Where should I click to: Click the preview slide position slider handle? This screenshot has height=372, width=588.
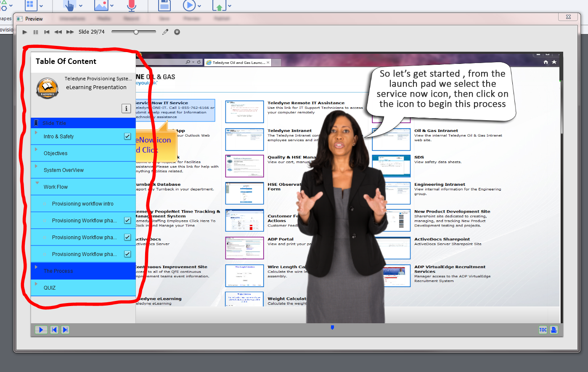136,32
